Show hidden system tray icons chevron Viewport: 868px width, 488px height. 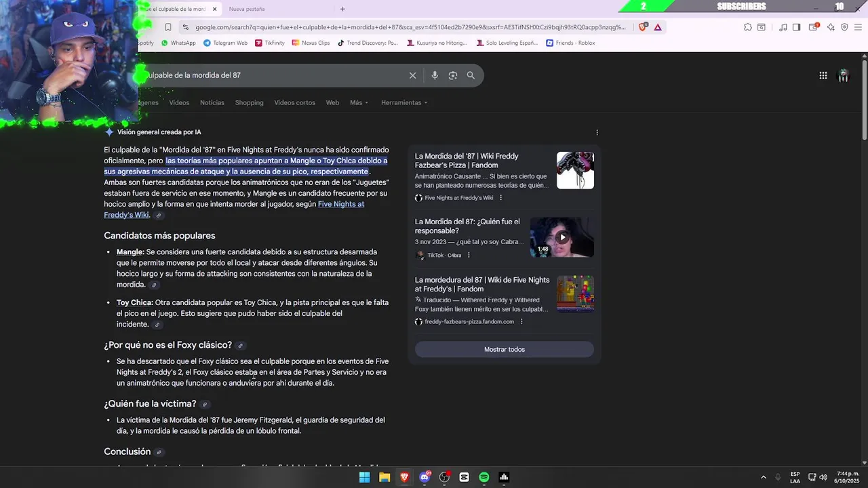point(763,477)
